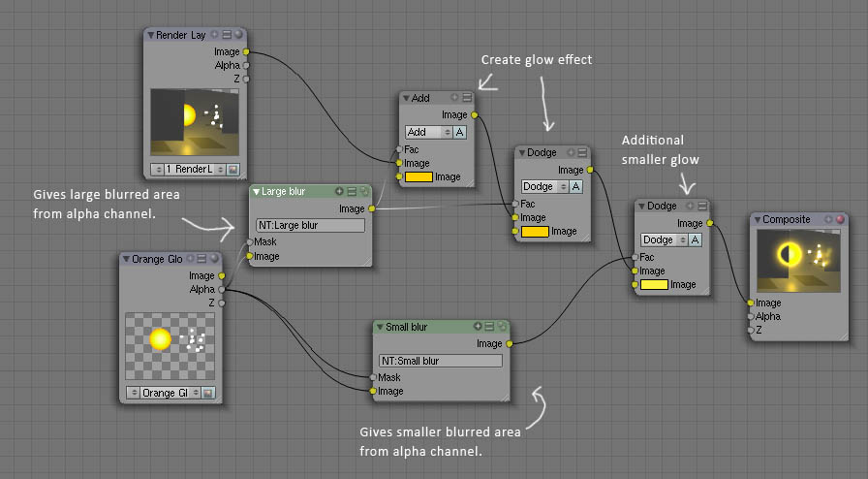Open scene selector left of '1 RenderL'
This screenshot has height=479, width=868.
point(157,169)
